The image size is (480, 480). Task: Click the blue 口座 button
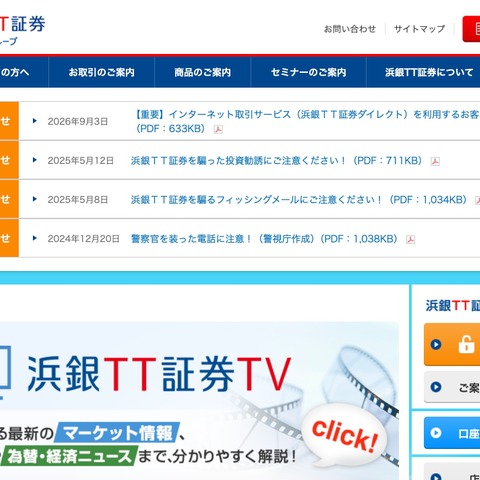pos(452,433)
